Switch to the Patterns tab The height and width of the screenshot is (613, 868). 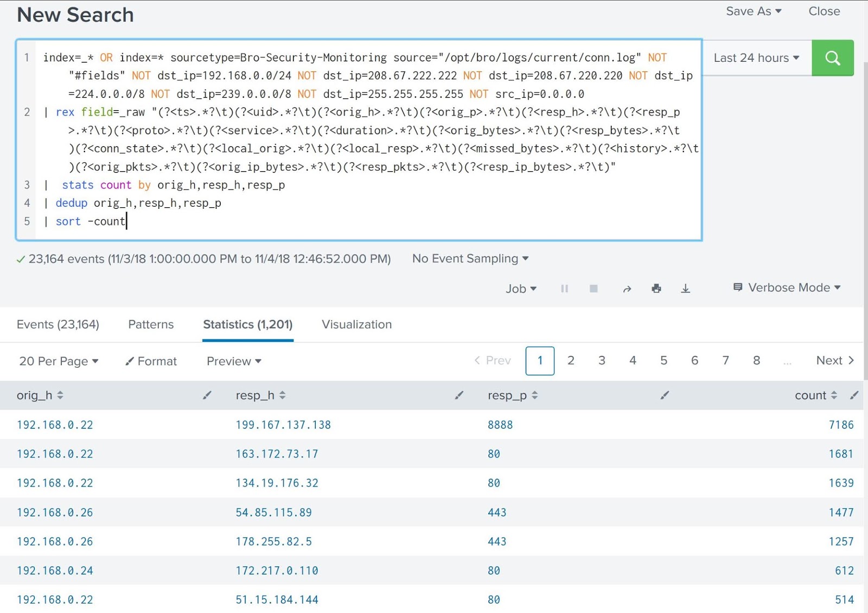tap(150, 324)
